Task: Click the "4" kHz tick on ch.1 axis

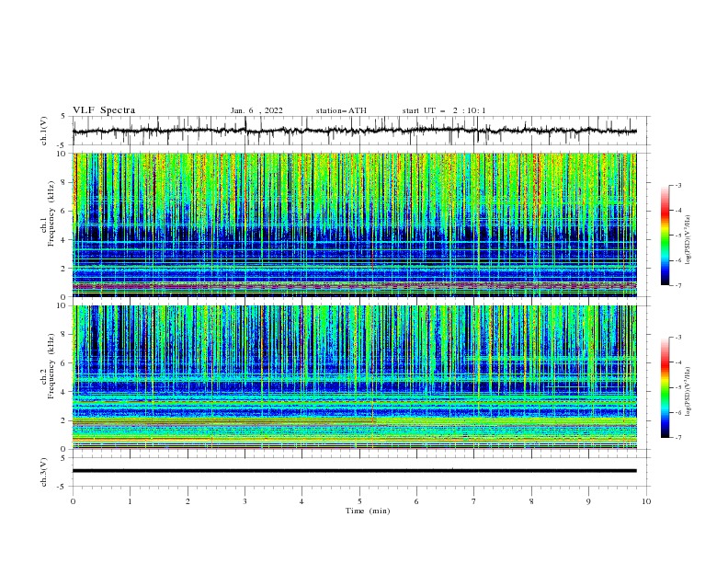Action: 64,240
